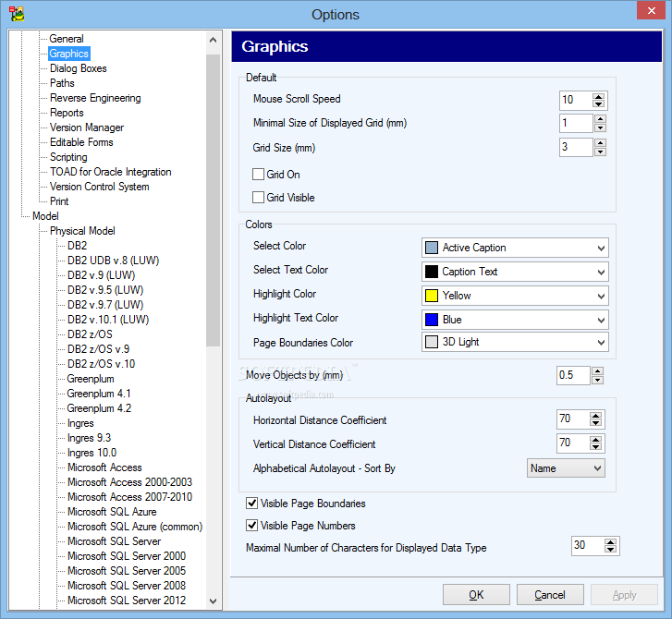This screenshot has height=619, width=672.
Task: Click the Active Caption color swatch
Action: click(x=431, y=248)
